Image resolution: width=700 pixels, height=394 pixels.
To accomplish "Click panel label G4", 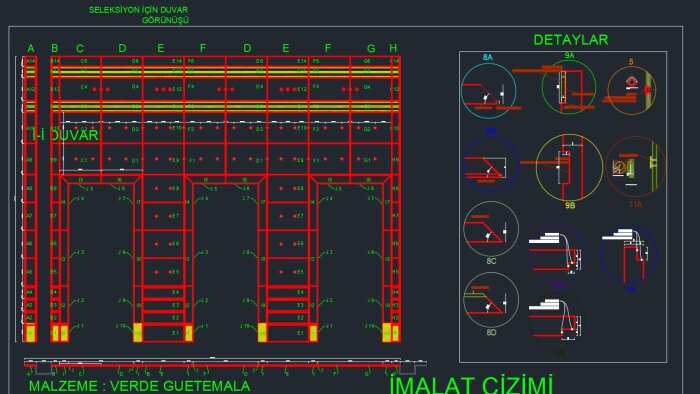I will [367, 87].
